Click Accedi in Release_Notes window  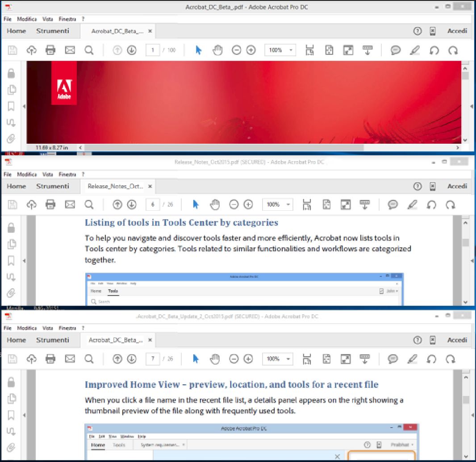tap(457, 187)
